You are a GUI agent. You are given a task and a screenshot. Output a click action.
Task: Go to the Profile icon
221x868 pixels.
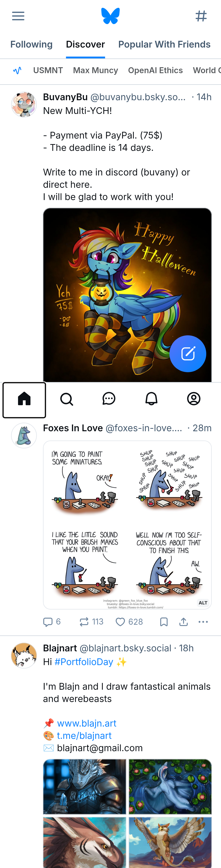(x=194, y=399)
